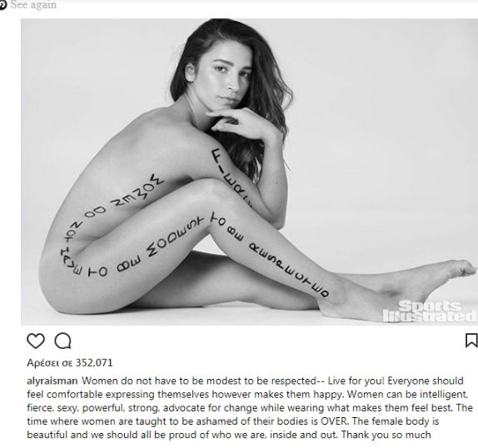Click the See again link text
Image resolution: width=478 pixels, height=448 pixels.
click(x=33, y=5)
